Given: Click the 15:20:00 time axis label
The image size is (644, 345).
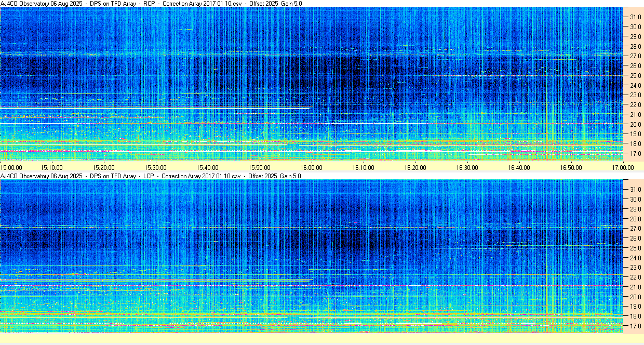Looking at the screenshot, I should [103, 167].
